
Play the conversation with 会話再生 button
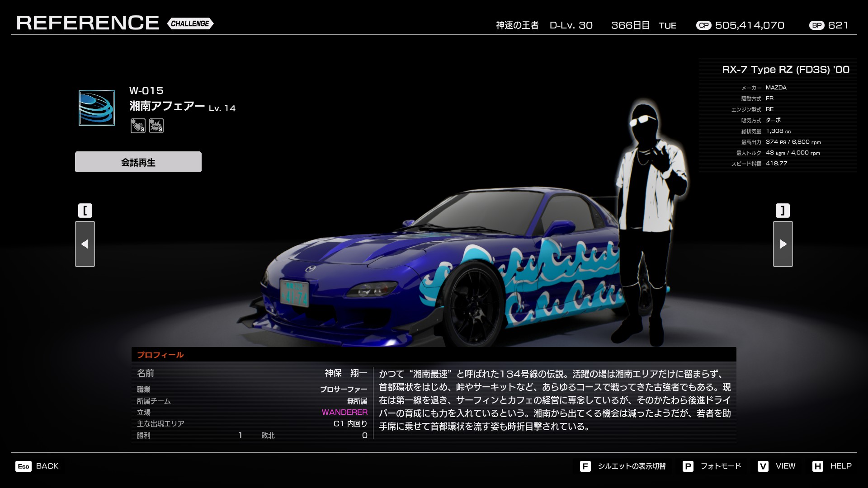click(138, 162)
